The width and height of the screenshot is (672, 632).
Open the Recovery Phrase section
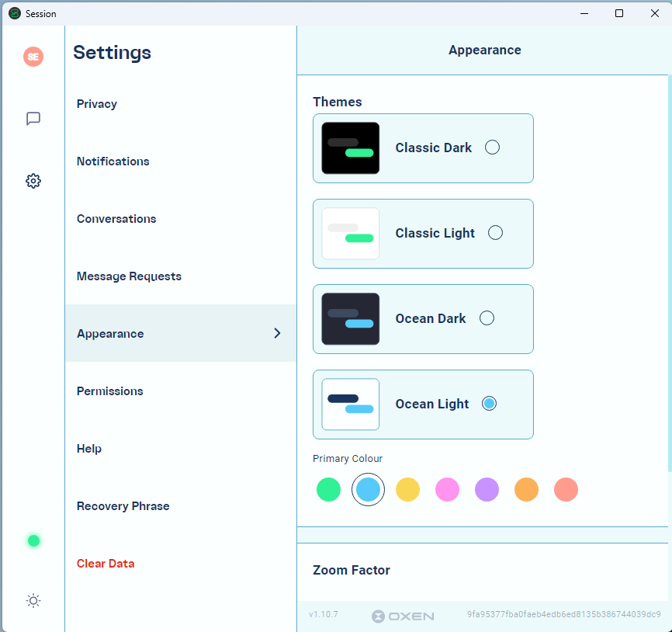pos(181,506)
